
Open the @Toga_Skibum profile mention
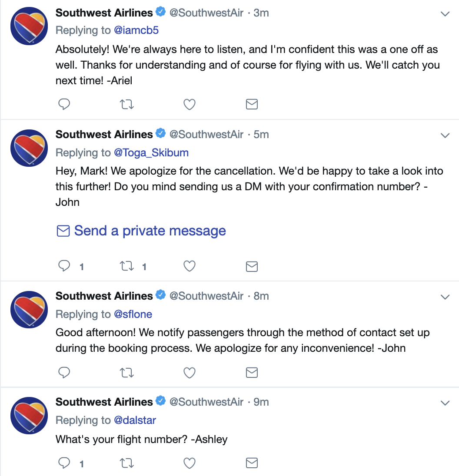click(151, 153)
